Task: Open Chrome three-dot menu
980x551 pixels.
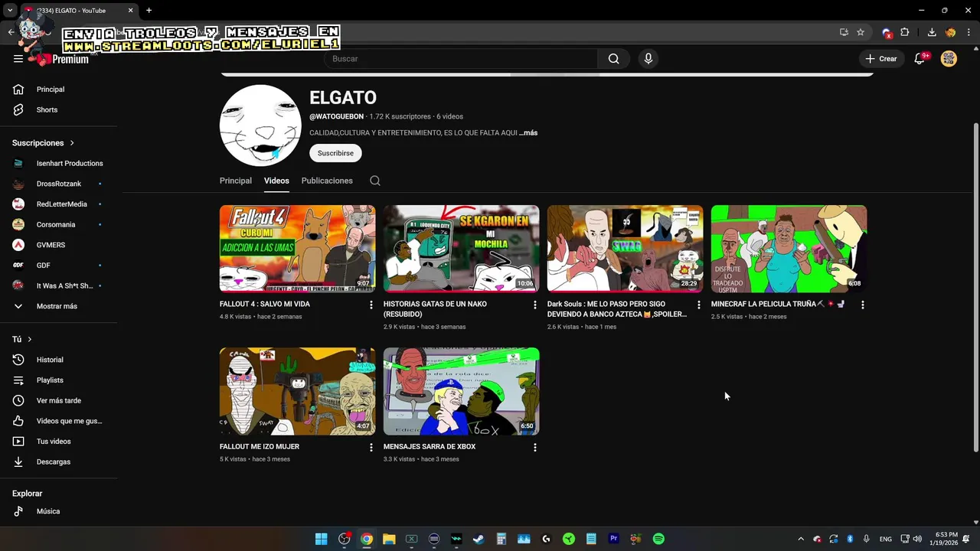Action: pyautogui.click(x=969, y=32)
